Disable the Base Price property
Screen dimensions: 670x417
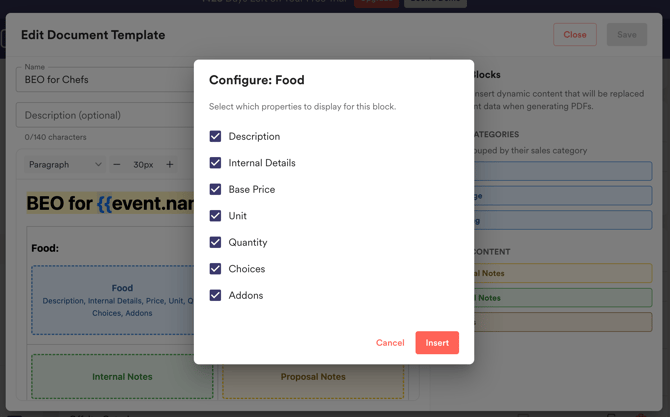(x=215, y=189)
